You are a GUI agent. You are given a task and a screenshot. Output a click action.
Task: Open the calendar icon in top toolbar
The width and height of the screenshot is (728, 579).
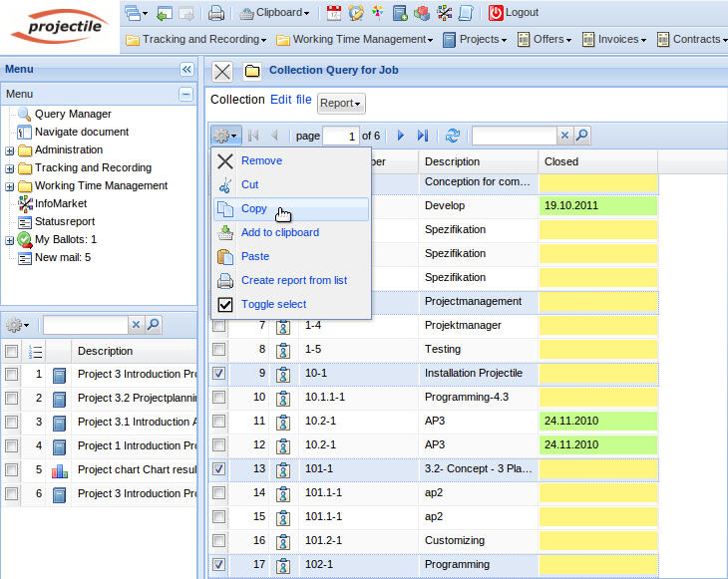[334, 13]
